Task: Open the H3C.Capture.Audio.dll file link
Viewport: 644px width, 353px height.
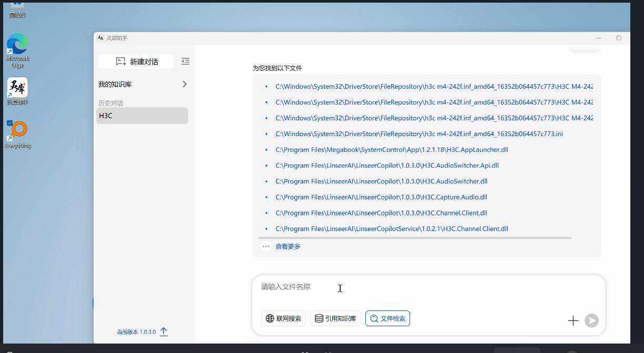Action: (x=382, y=197)
